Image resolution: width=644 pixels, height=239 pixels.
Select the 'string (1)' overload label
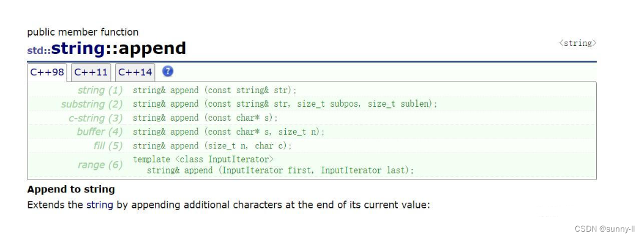(x=100, y=90)
